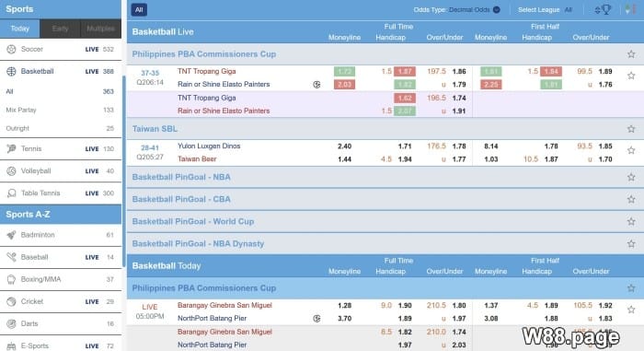Favorite the Barangay Ginebra San Miguel match
The height and width of the screenshot is (351, 644).
click(x=631, y=310)
